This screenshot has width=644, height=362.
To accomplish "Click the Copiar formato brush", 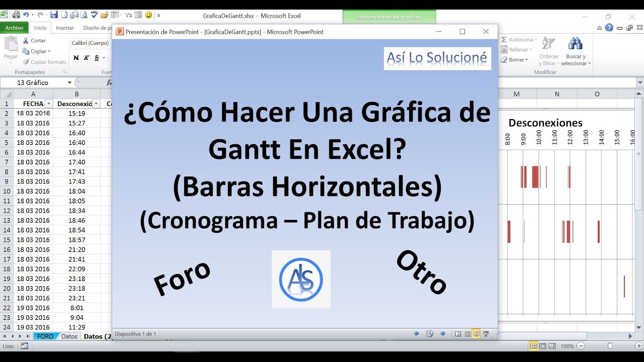I will (x=44, y=62).
